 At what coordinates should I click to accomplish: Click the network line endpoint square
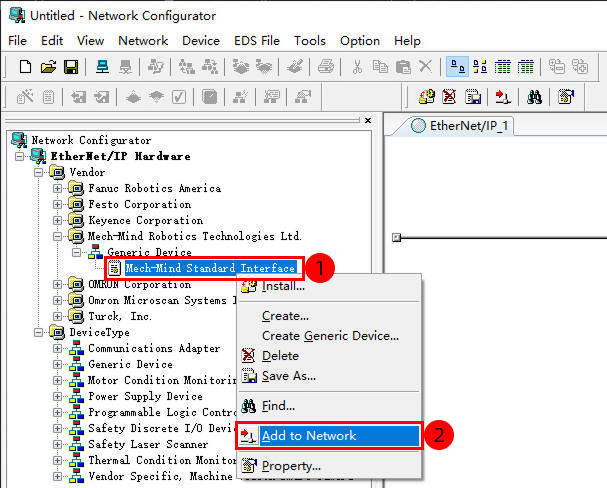396,237
